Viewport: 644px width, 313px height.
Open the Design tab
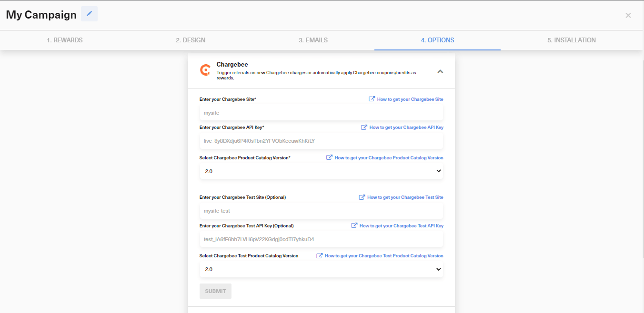coord(191,40)
